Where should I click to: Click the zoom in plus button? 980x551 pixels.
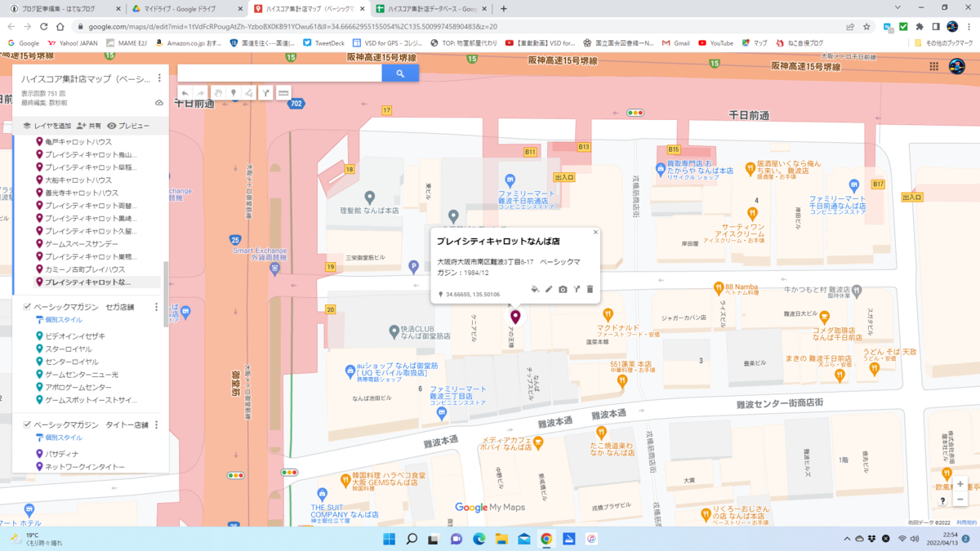[x=960, y=484]
